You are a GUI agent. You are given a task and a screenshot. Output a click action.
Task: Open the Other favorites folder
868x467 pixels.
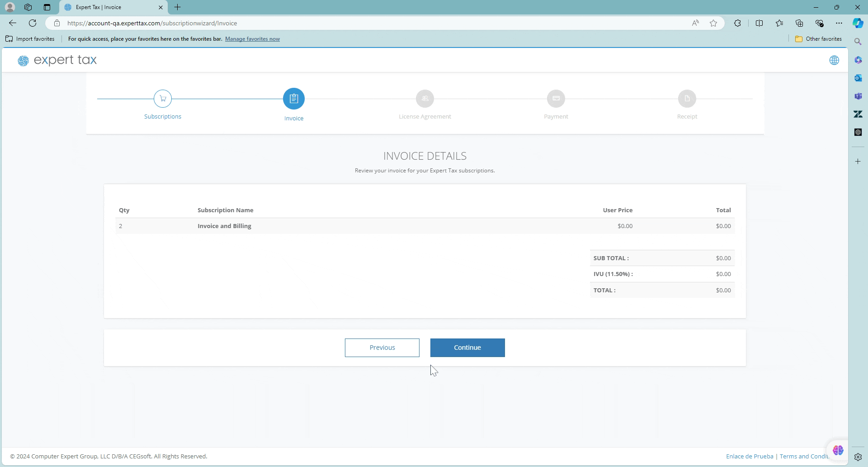click(818, 39)
